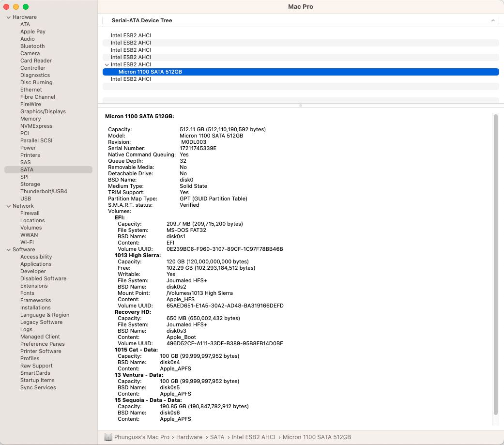Image resolution: width=504 pixels, height=445 pixels.
Task: Select the first Intel ESB2 AHCI row
Action: (301, 35)
